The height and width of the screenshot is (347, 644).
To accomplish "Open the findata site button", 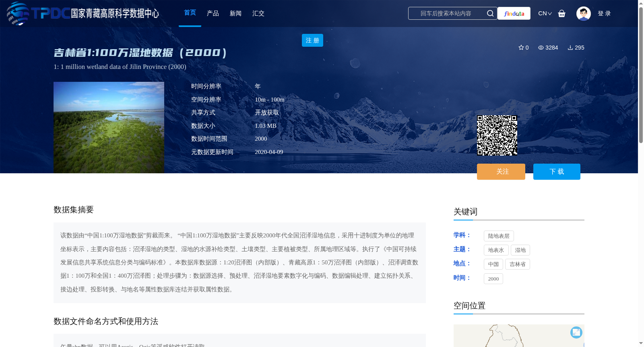I will point(514,13).
